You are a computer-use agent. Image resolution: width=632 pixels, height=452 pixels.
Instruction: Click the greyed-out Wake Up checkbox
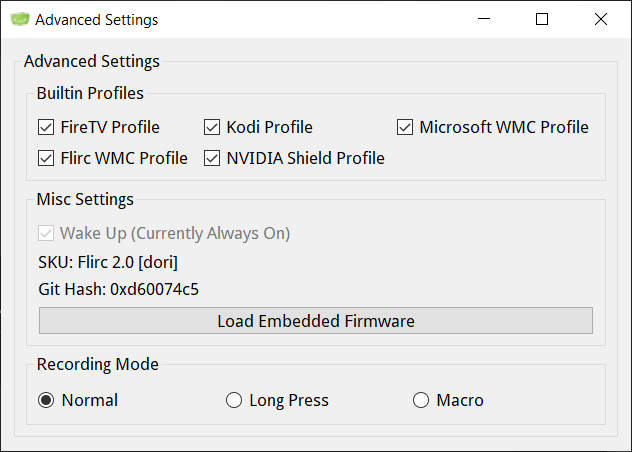pos(46,233)
